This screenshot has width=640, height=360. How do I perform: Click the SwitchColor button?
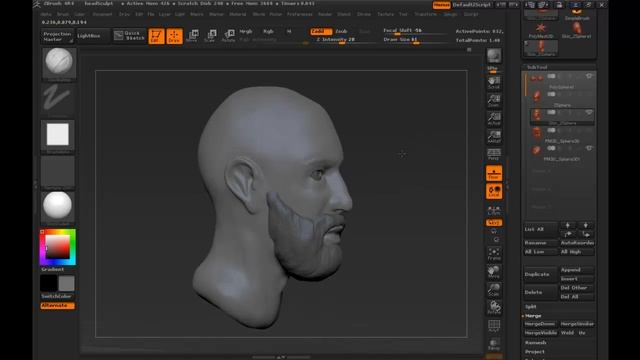click(57, 296)
